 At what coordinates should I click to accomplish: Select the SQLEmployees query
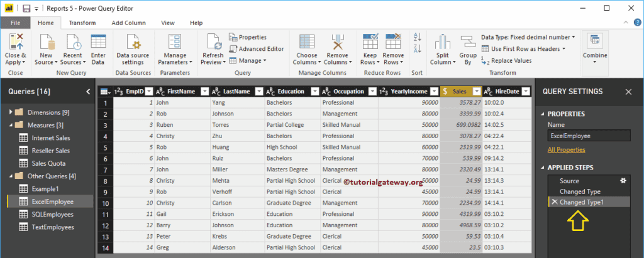point(53,214)
